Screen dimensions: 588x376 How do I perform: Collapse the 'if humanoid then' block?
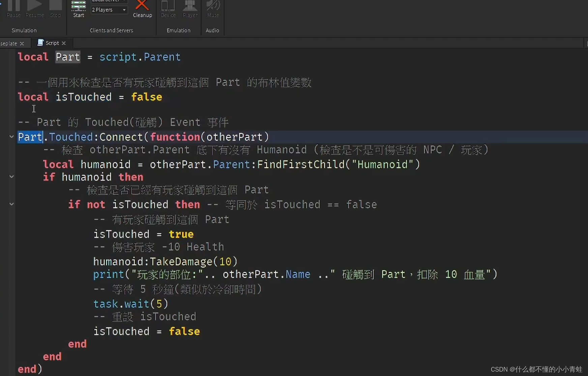click(x=11, y=176)
